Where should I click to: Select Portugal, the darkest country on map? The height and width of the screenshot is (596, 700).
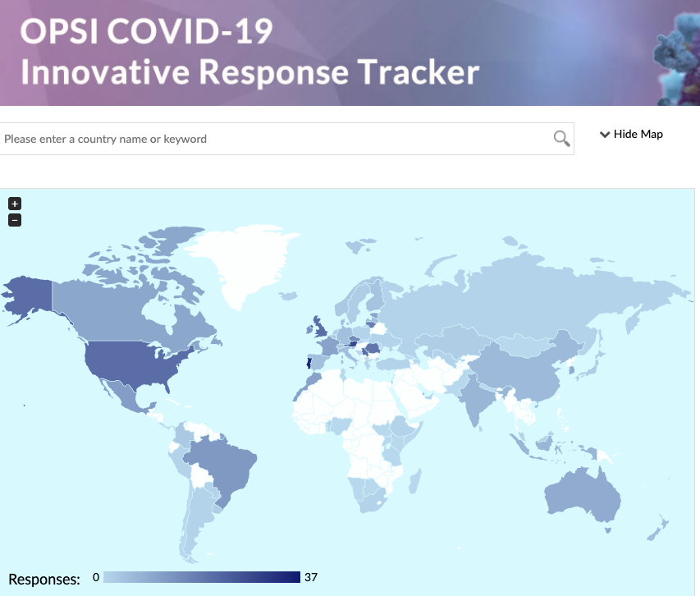309,363
